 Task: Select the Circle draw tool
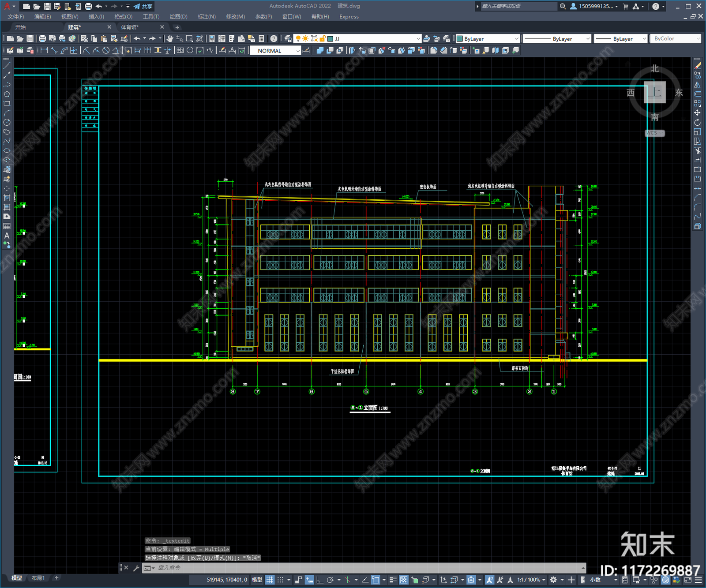(7, 122)
